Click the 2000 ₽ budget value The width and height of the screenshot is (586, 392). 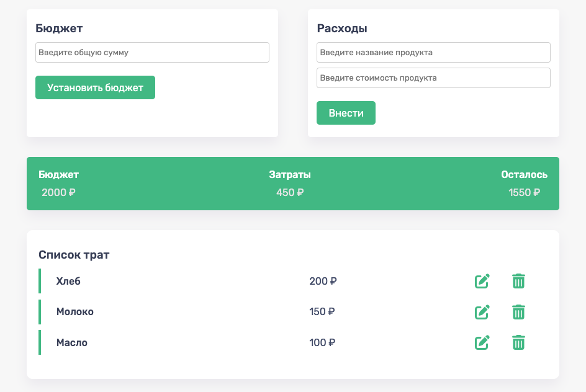click(58, 192)
